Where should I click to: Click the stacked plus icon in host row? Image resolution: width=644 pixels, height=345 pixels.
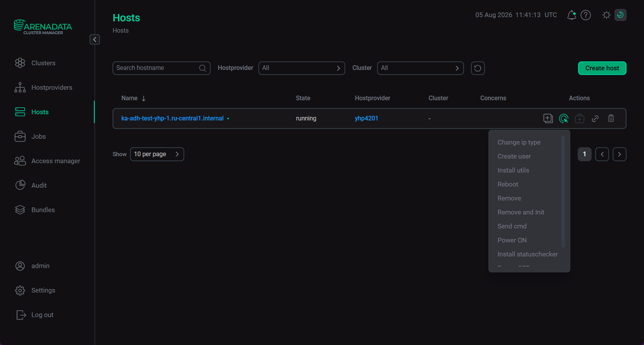(x=548, y=118)
